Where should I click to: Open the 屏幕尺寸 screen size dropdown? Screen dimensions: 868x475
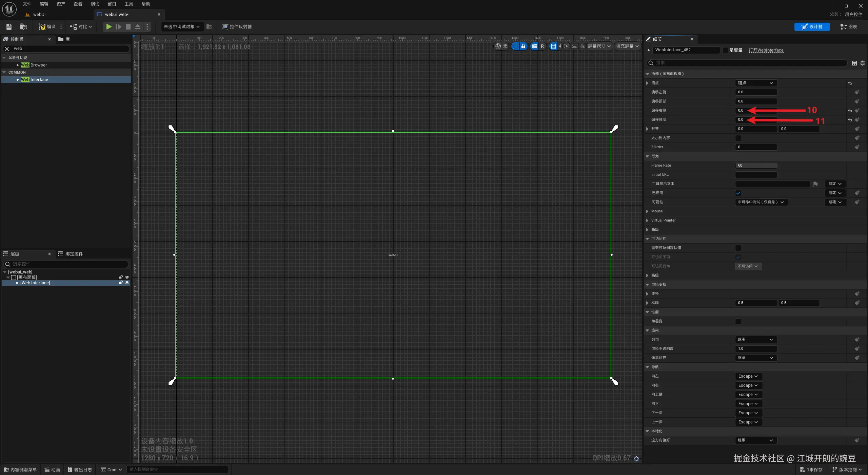pos(599,46)
